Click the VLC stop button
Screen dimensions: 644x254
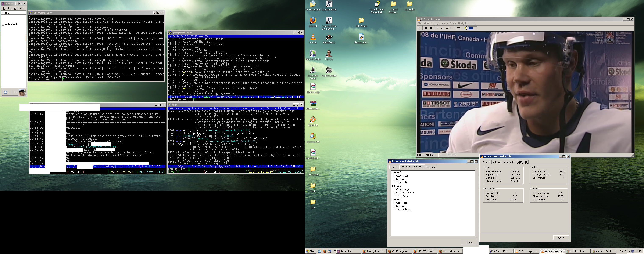click(x=430, y=28)
